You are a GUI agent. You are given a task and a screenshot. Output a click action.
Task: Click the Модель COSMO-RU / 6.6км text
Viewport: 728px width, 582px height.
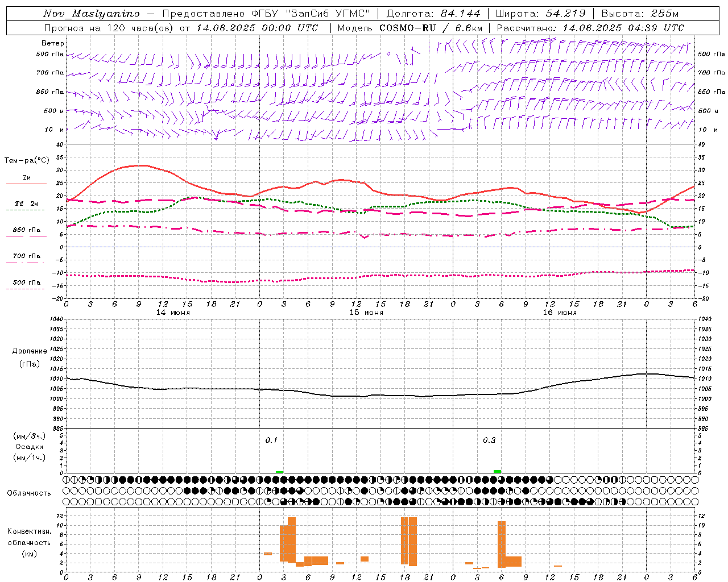tap(410, 27)
